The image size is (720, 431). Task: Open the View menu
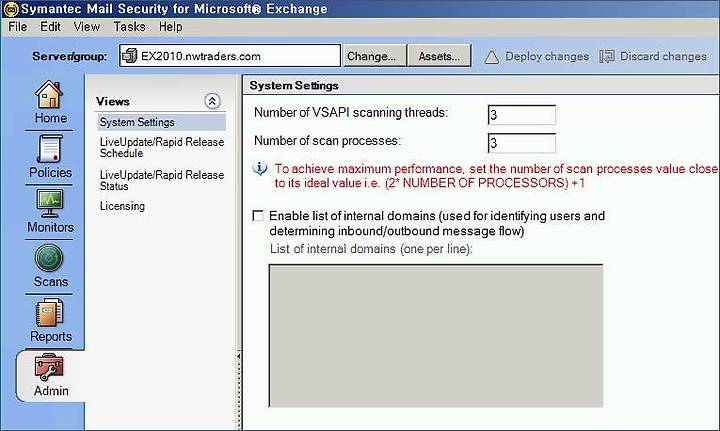point(86,27)
